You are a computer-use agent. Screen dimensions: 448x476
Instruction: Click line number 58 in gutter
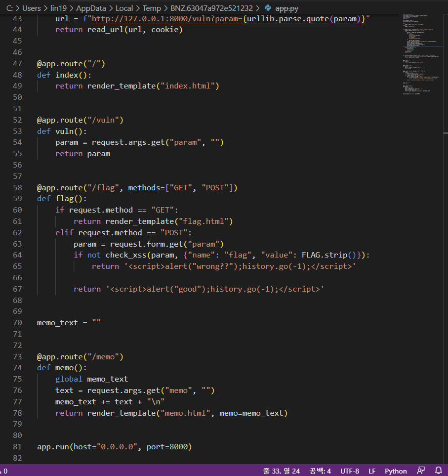17,188
